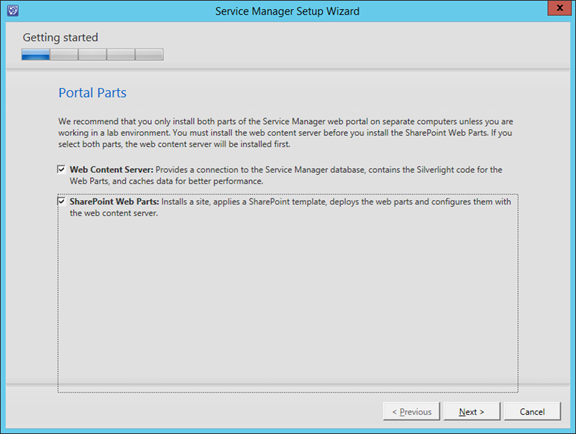Click the 'Installs a site' SharePoint description text
Image resolution: width=576 pixels, height=434 pixels.
click(290, 207)
